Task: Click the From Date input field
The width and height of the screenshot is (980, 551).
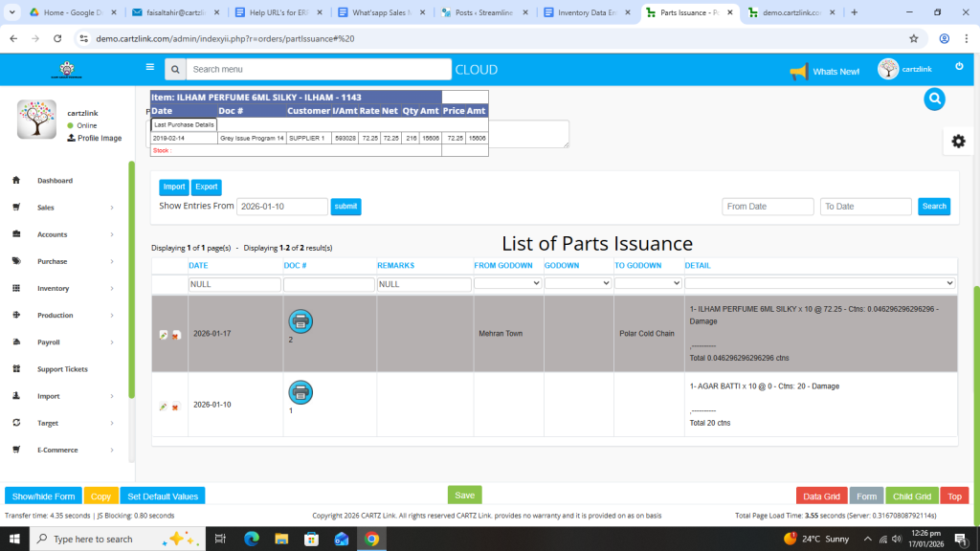Action: pos(768,207)
